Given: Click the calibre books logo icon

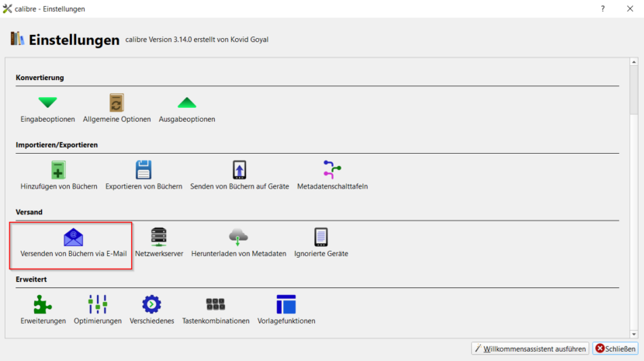Looking at the screenshot, I should click(17, 39).
